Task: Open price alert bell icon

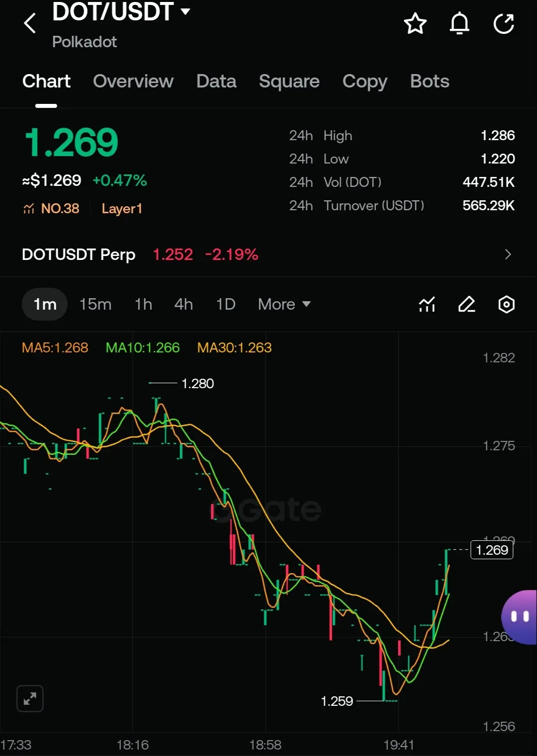Action: point(459,23)
